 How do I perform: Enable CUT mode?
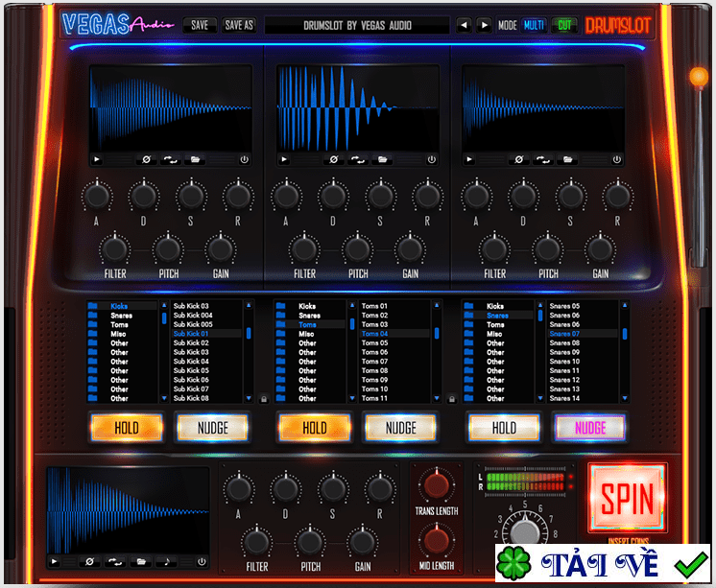[564, 25]
